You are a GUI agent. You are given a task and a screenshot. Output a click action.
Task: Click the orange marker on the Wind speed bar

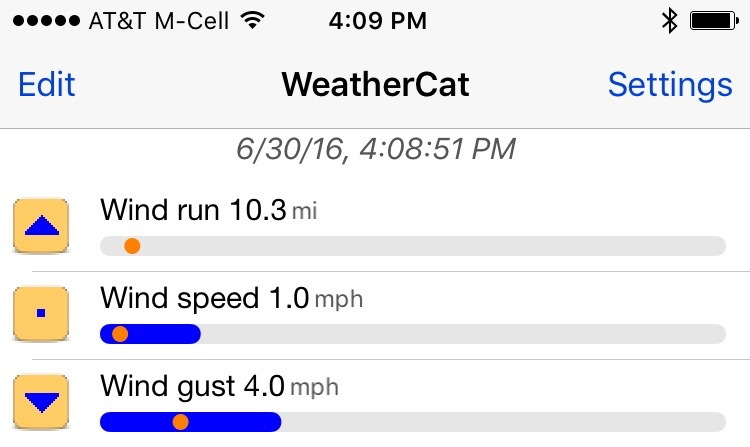pyautogui.click(x=120, y=334)
